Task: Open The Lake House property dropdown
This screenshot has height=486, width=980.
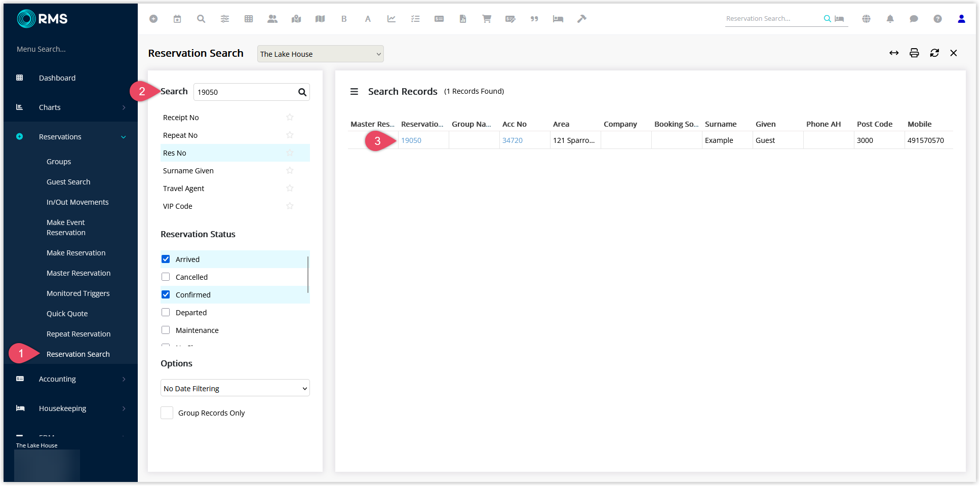Action: coord(321,54)
